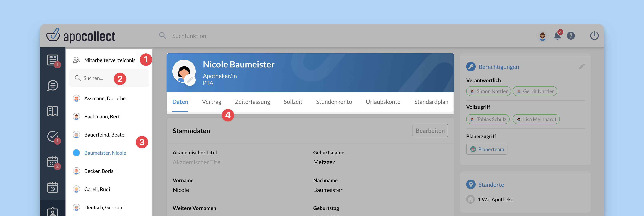Viewport: 644px width, 216px height.
Task: Open the help question mark icon
Action: click(x=571, y=36)
